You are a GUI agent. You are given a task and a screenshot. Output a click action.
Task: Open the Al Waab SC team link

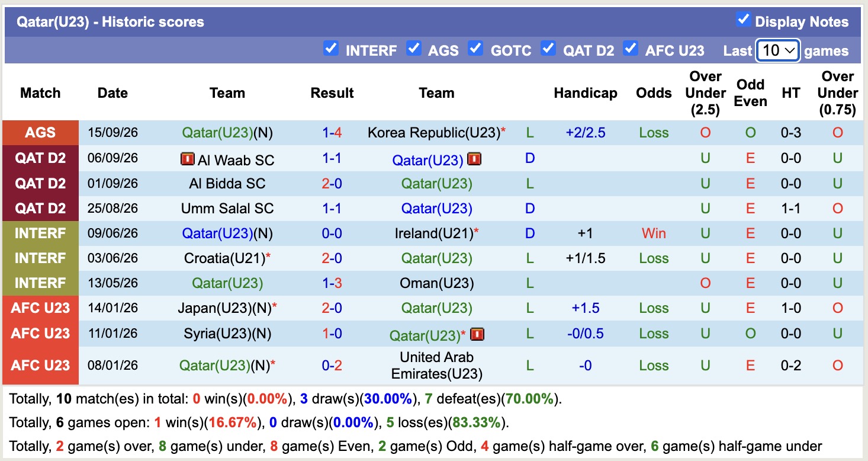[236, 160]
